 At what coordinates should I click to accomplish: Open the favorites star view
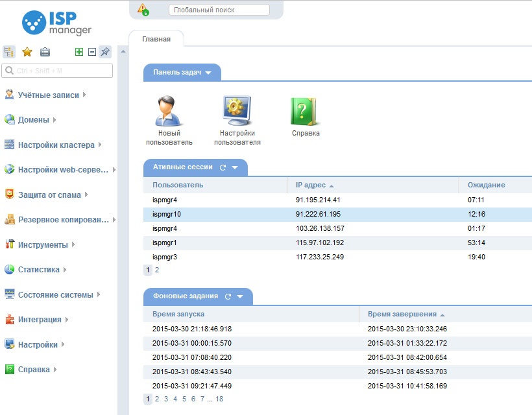27,52
